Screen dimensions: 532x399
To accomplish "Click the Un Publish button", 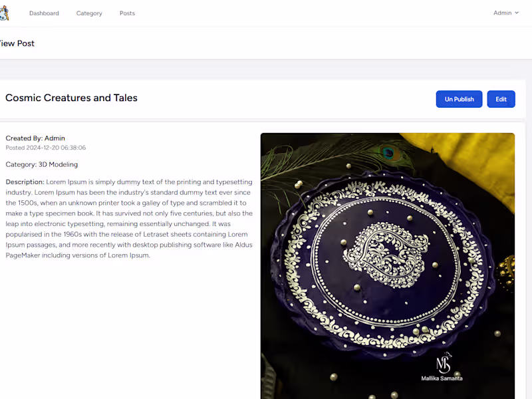I will (459, 98).
